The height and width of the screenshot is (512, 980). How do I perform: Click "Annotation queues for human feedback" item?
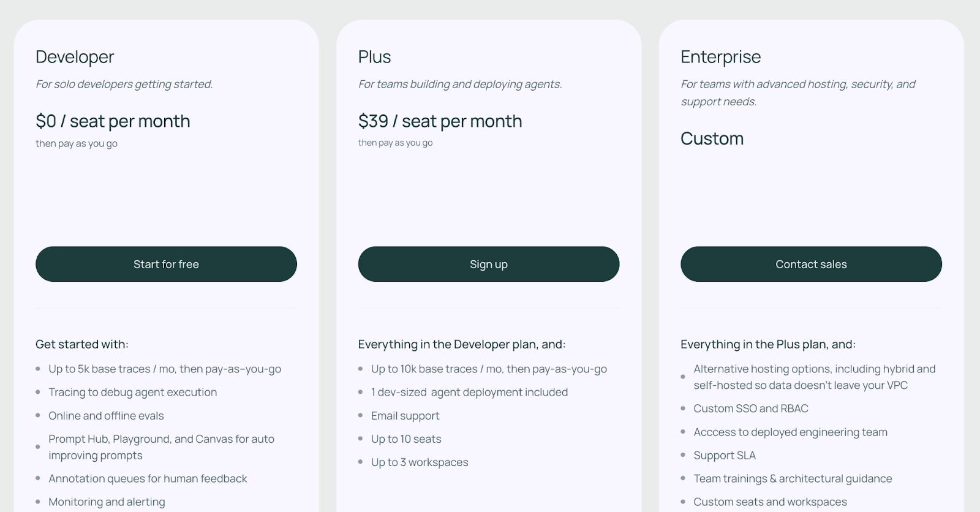pos(148,478)
